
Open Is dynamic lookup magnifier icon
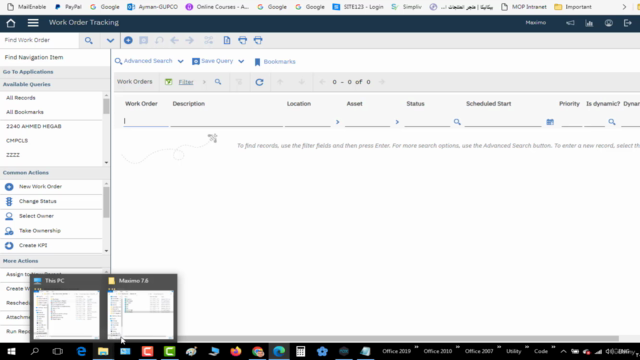click(x=612, y=122)
